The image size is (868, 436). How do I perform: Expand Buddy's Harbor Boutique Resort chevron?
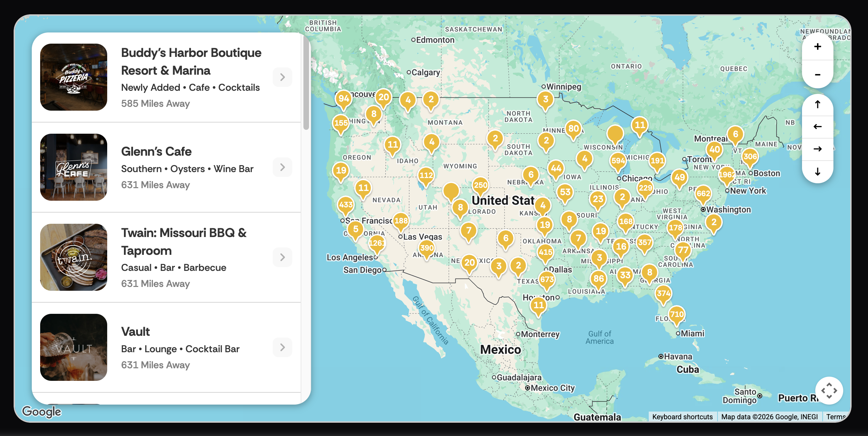(x=282, y=77)
